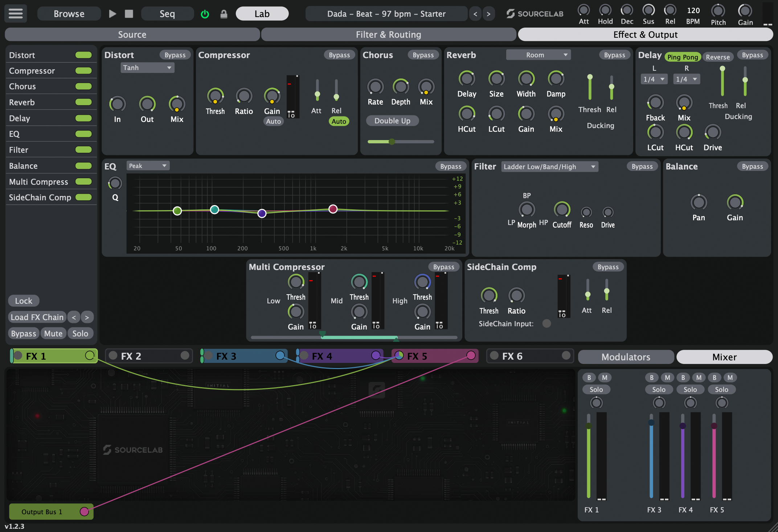The width and height of the screenshot is (778, 532).
Task: Toggle the Compressor Rel Auto button
Action: point(339,121)
